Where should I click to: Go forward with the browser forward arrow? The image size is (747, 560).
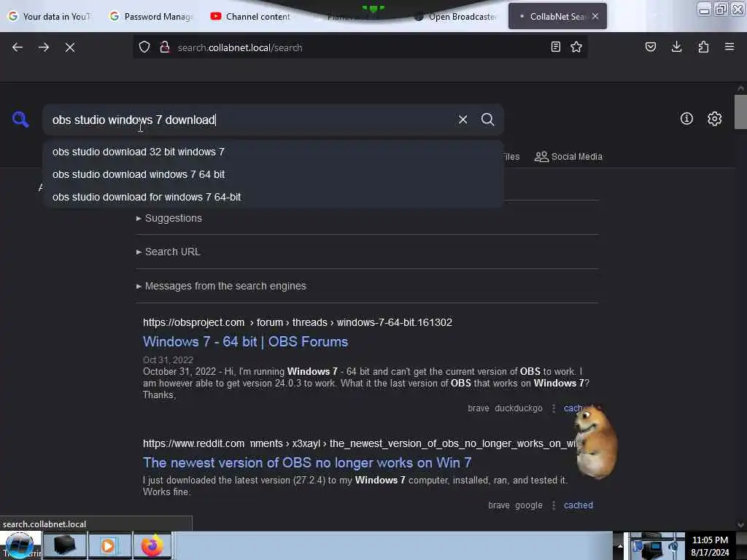point(44,47)
